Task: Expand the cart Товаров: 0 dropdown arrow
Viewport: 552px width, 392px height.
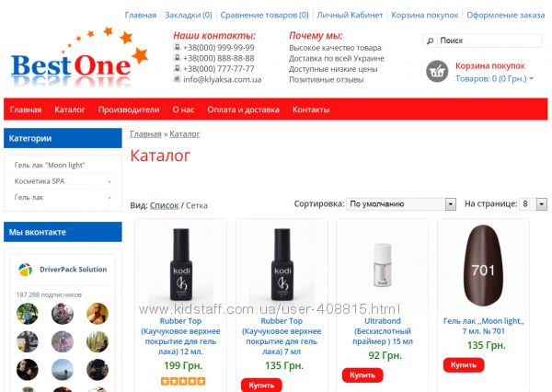Action: click(x=531, y=78)
